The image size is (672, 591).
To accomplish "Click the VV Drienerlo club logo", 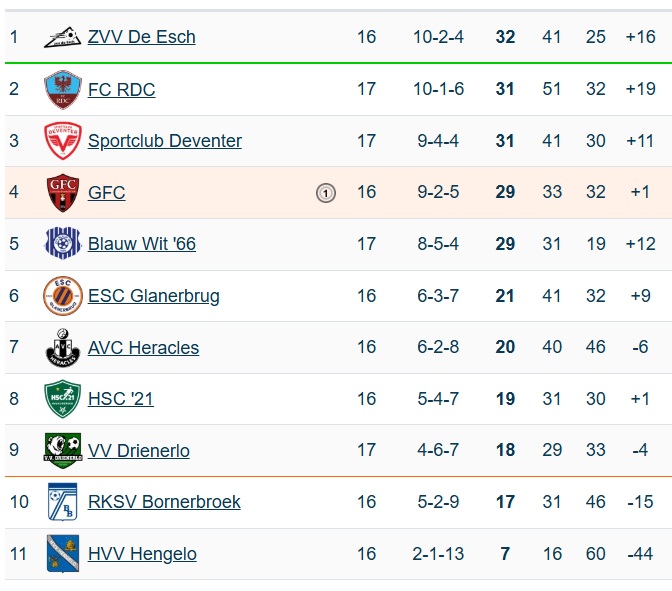I will pos(62,451).
